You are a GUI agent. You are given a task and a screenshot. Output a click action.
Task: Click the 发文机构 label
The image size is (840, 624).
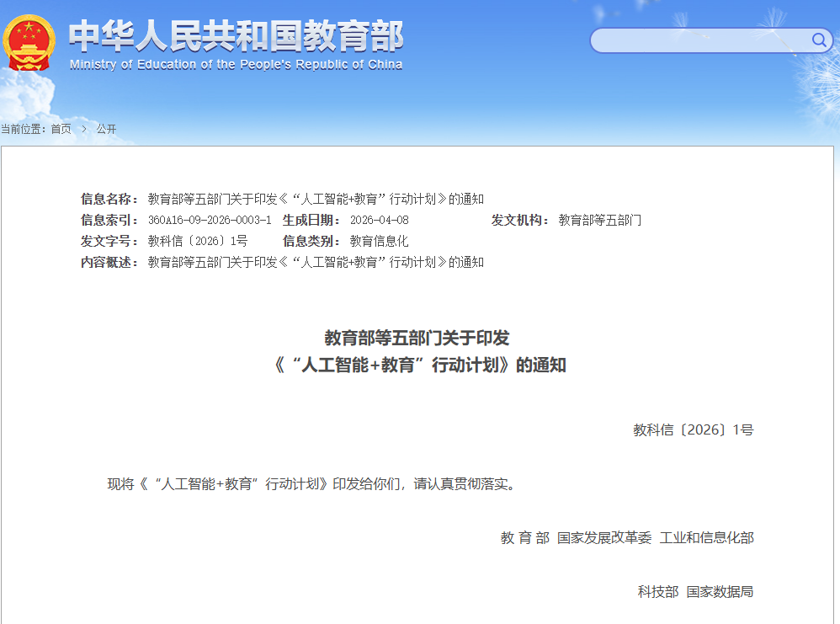tap(519, 220)
